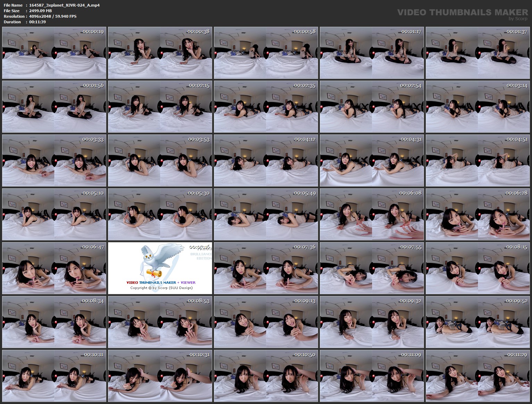Click the Duration value 00:11:39
Screen dimensions: 532x404
[37, 22]
